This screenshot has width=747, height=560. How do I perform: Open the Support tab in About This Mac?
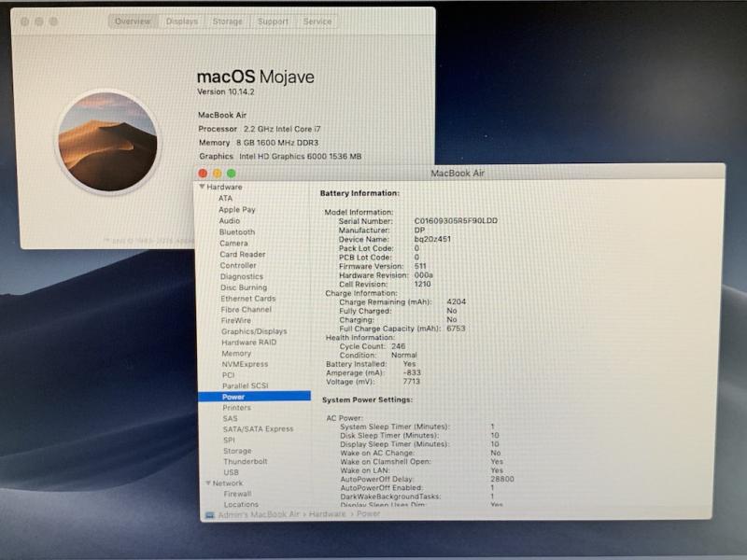coord(273,21)
